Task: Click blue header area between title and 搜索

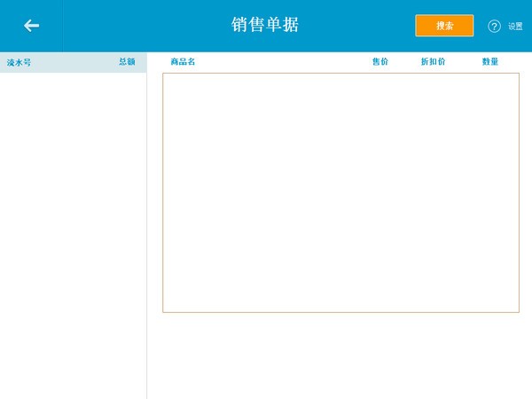Action: (x=359, y=26)
